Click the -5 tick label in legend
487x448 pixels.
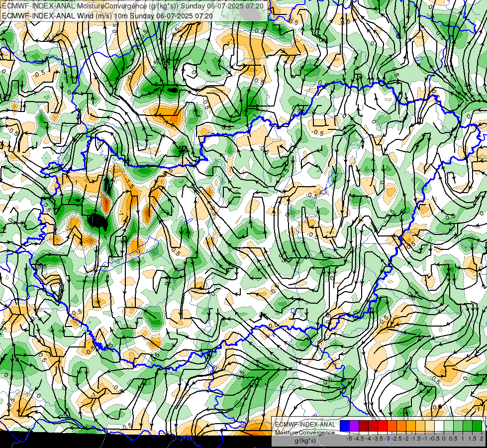[x=349, y=439]
